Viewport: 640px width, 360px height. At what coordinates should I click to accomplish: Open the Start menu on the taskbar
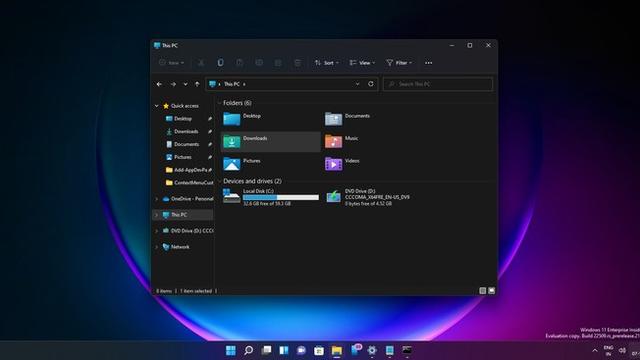click(x=231, y=350)
